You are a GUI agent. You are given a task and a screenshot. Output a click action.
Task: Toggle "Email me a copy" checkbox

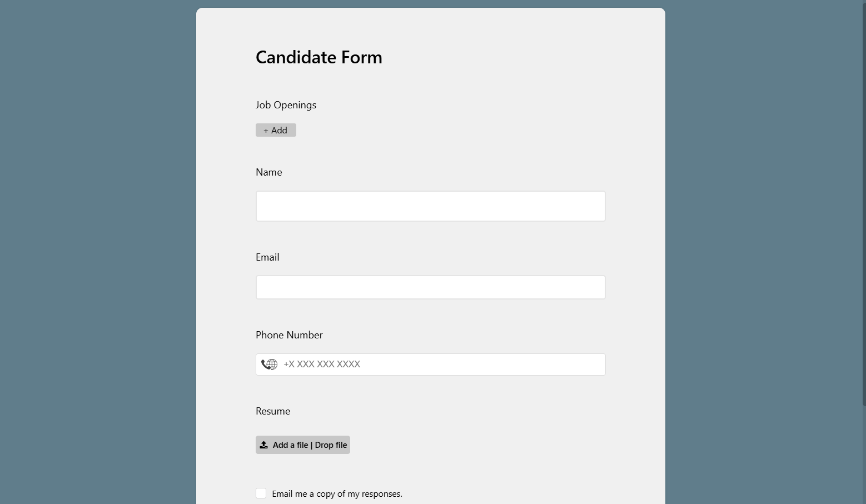click(261, 493)
